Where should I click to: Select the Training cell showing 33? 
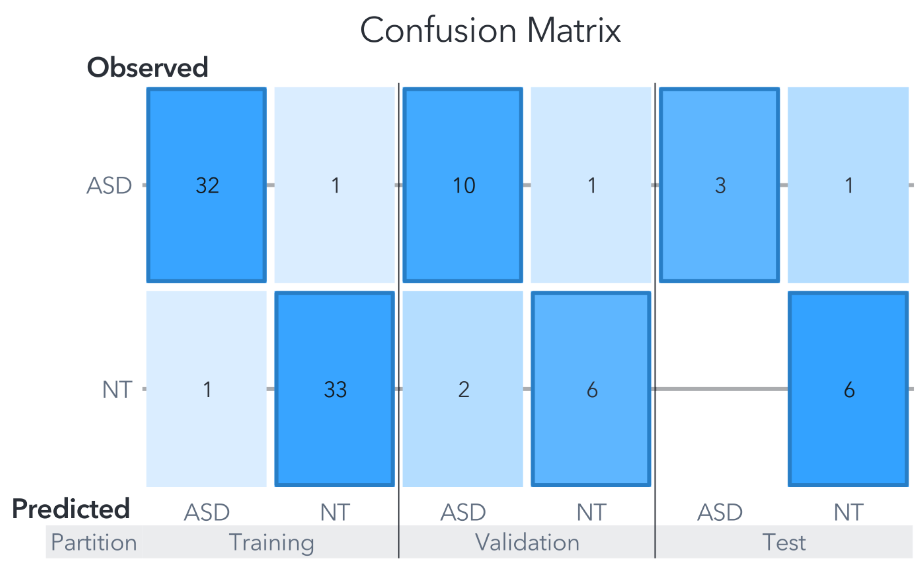334,389
